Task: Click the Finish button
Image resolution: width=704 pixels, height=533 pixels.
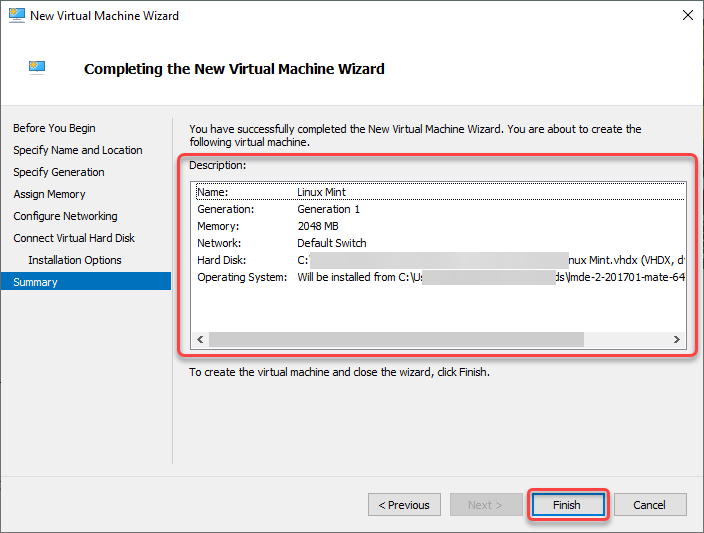Action: pyautogui.click(x=568, y=505)
